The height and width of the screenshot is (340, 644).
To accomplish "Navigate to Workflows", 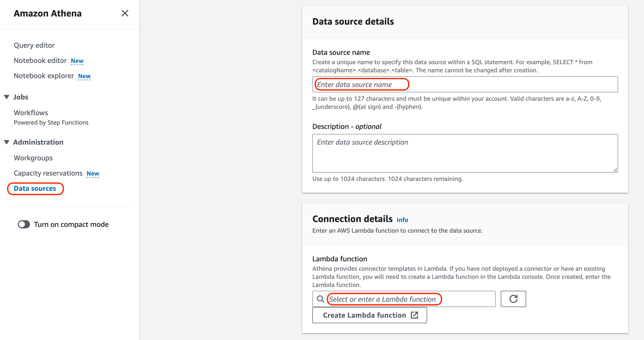I will pyautogui.click(x=31, y=113).
